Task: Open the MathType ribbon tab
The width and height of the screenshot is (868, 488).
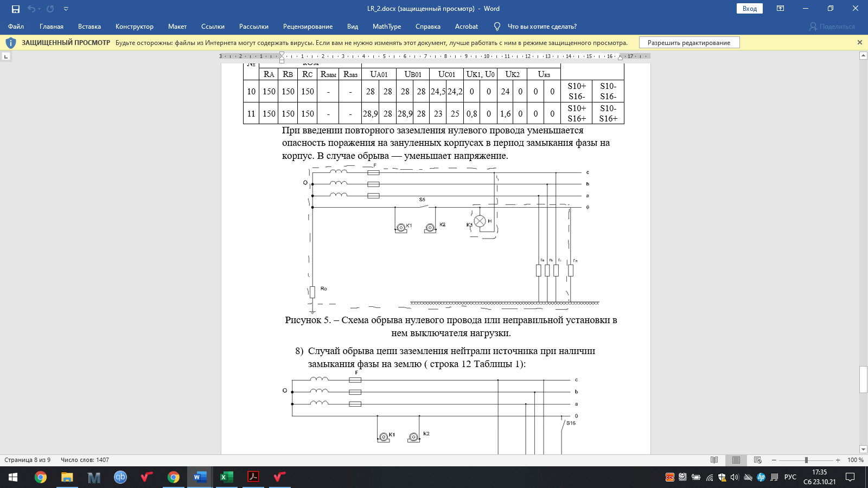Action: pos(387,27)
